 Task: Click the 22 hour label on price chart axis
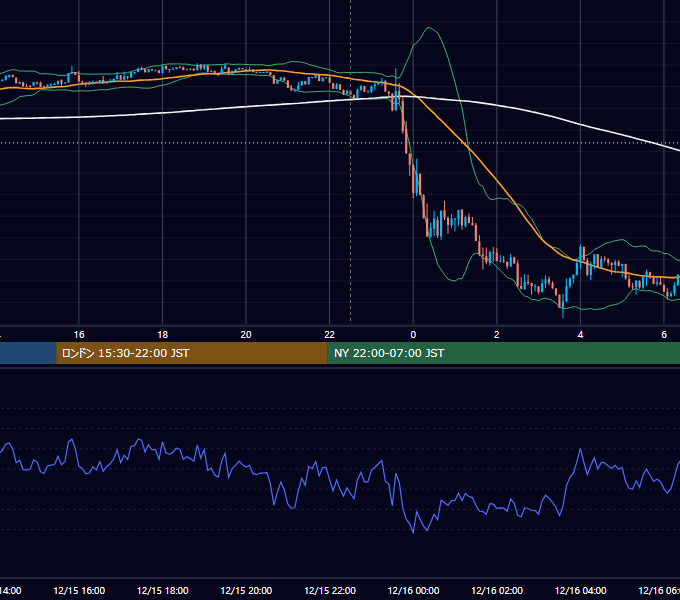coord(330,335)
